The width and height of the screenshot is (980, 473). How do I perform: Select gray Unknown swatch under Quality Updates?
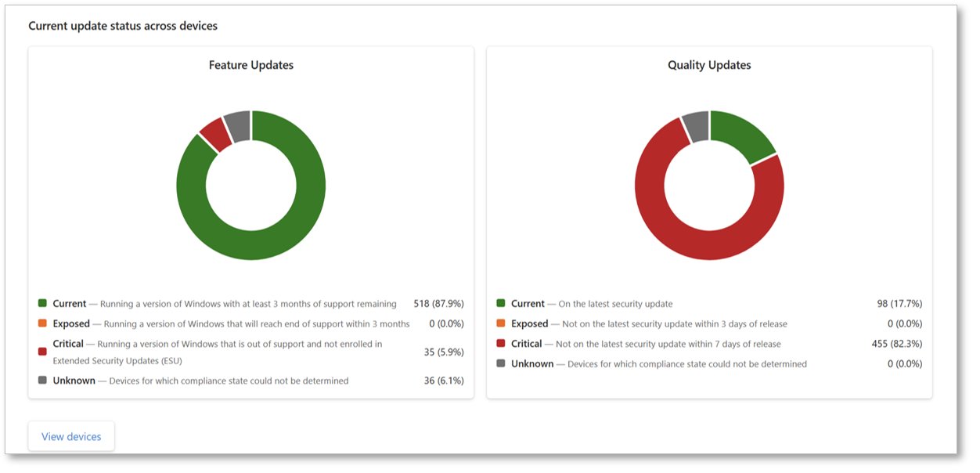(x=501, y=363)
